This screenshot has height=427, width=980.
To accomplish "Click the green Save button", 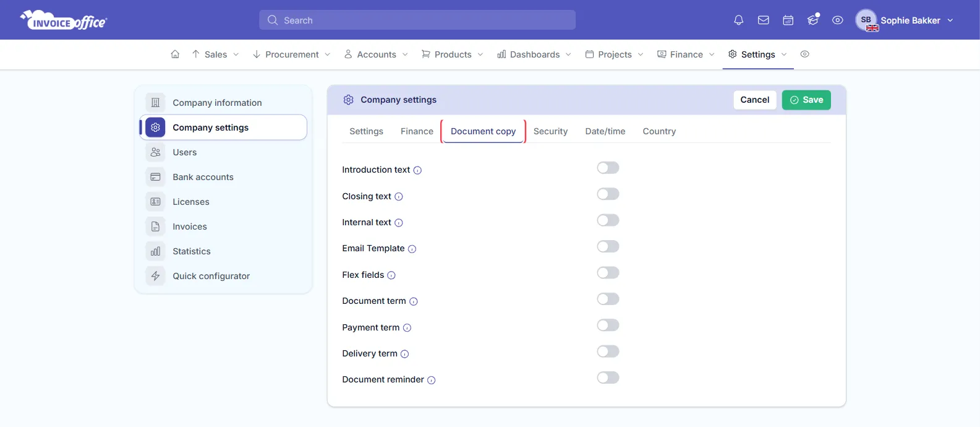I will [806, 100].
